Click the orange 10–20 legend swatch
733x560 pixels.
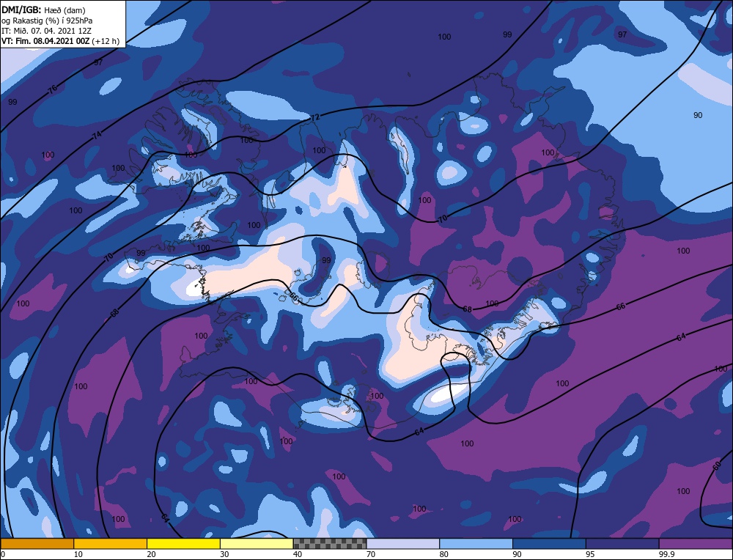pyautogui.click(x=111, y=543)
